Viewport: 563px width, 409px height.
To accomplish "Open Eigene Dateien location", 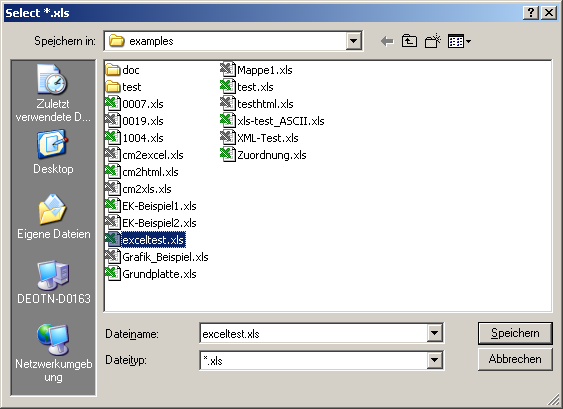I will pyautogui.click(x=53, y=217).
